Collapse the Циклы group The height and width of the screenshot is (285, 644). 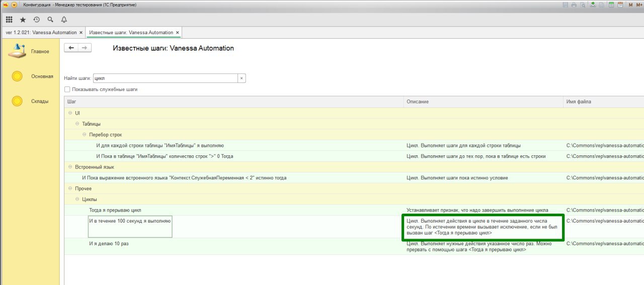[x=77, y=199]
